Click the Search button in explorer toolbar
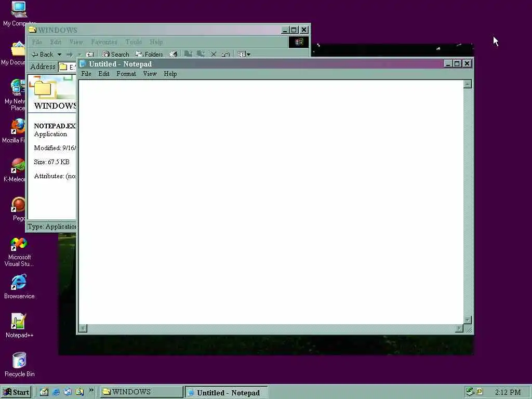 [x=116, y=54]
